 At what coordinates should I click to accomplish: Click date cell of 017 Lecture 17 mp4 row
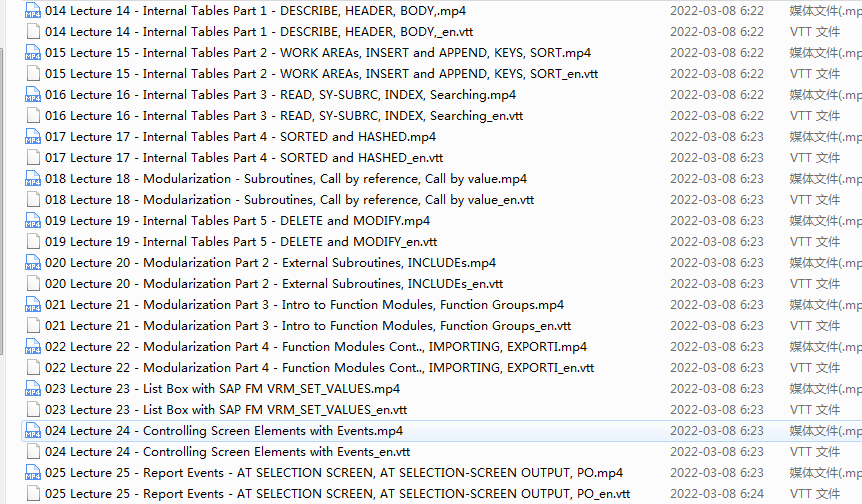click(x=717, y=136)
